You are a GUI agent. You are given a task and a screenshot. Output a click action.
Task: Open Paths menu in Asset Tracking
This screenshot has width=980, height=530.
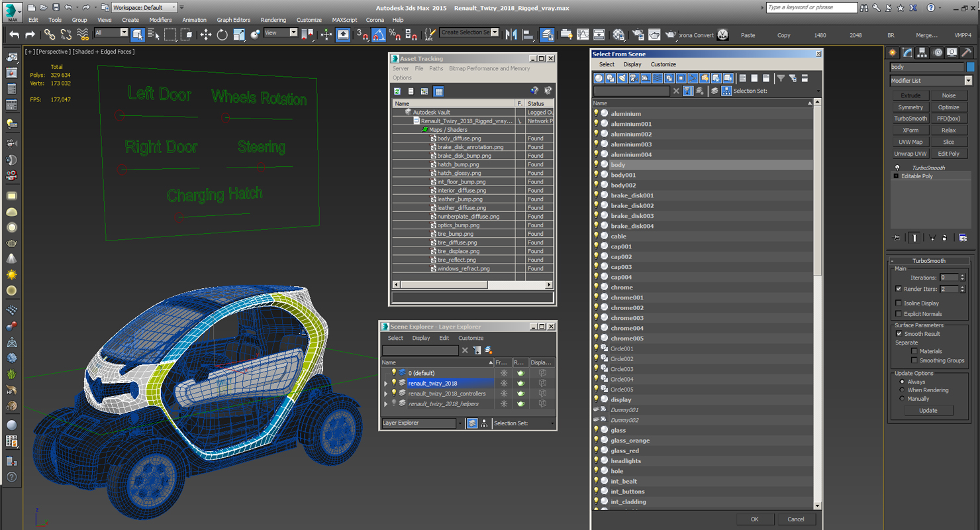coord(436,68)
